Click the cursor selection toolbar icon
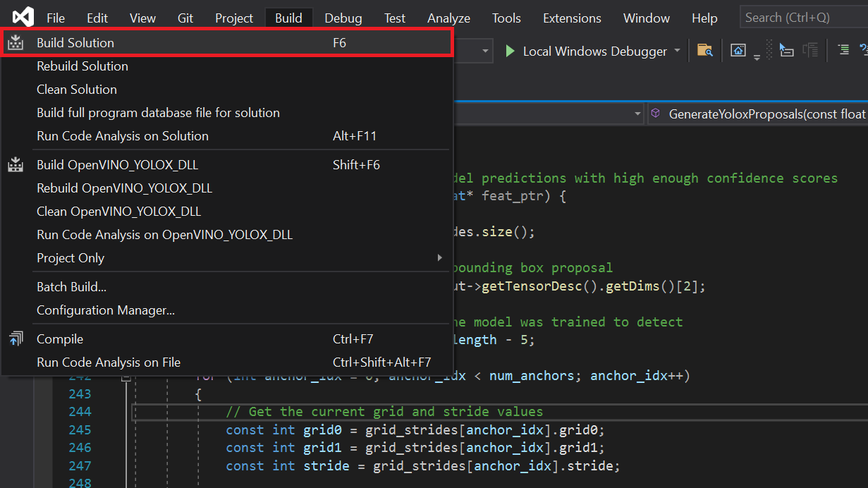Image resolution: width=868 pixels, height=488 pixels. click(786, 50)
